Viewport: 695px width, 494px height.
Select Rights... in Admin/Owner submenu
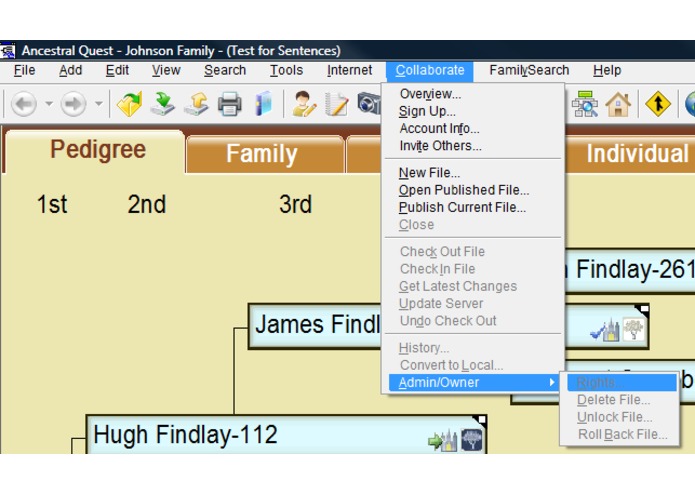622,382
